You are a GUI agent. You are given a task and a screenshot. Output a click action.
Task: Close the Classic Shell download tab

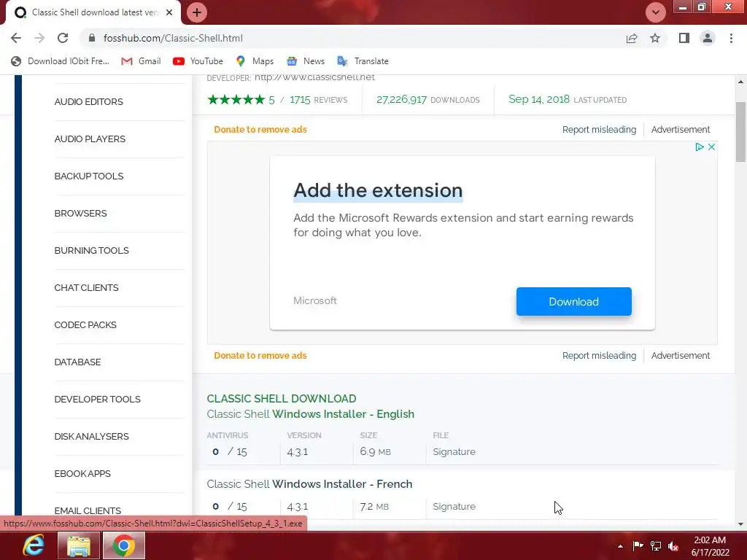click(169, 12)
